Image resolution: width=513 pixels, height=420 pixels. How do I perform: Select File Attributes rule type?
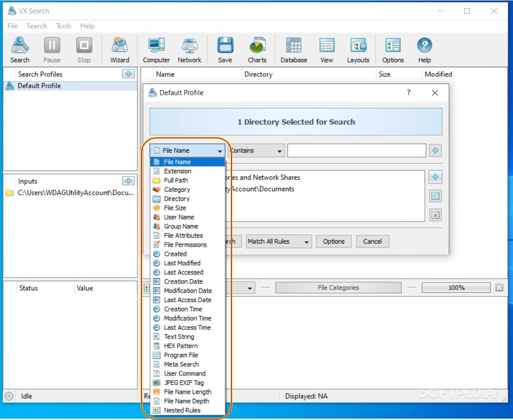coord(187,235)
